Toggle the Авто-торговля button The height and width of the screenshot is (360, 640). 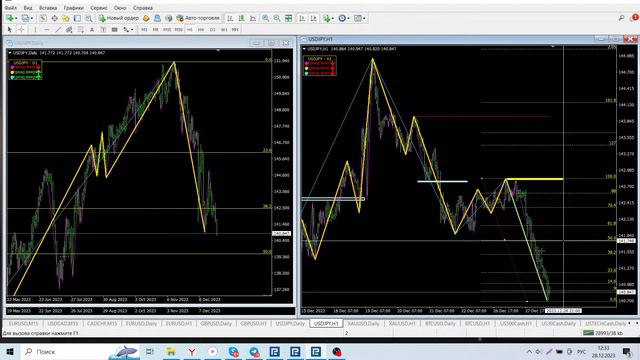tap(198, 18)
